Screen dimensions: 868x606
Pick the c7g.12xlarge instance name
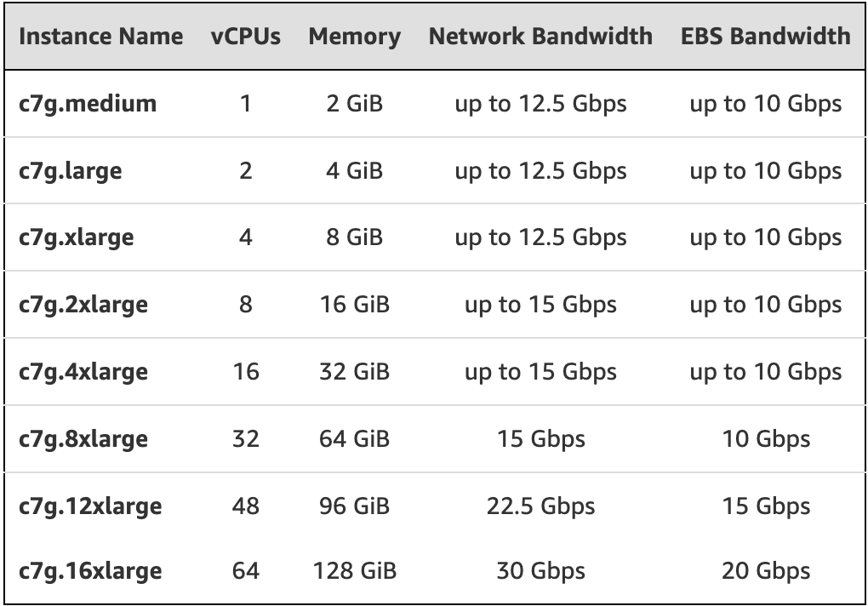[x=90, y=506]
